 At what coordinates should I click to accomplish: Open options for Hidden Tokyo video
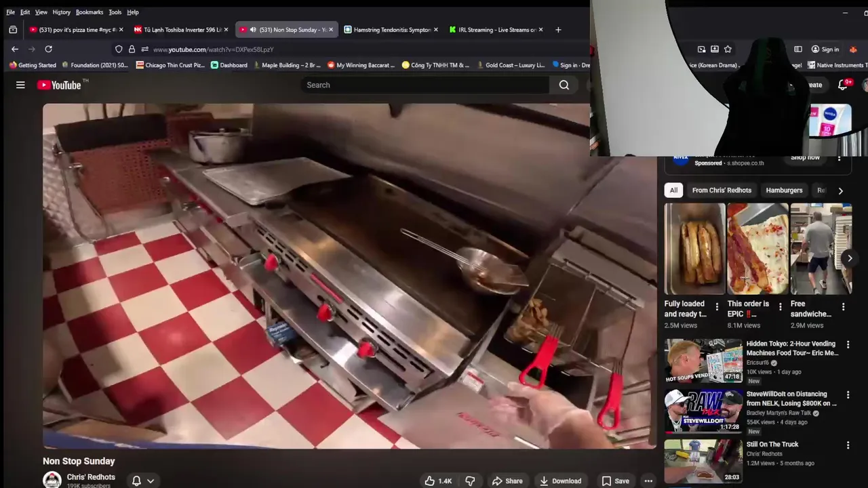(x=848, y=345)
